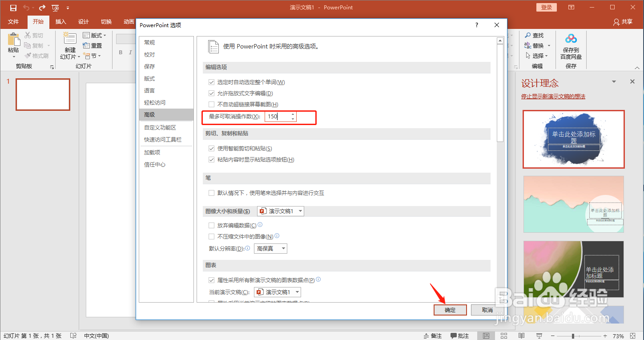Click the Paste clipboard icon
This screenshot has height=340, width=644.
point(13,39)
